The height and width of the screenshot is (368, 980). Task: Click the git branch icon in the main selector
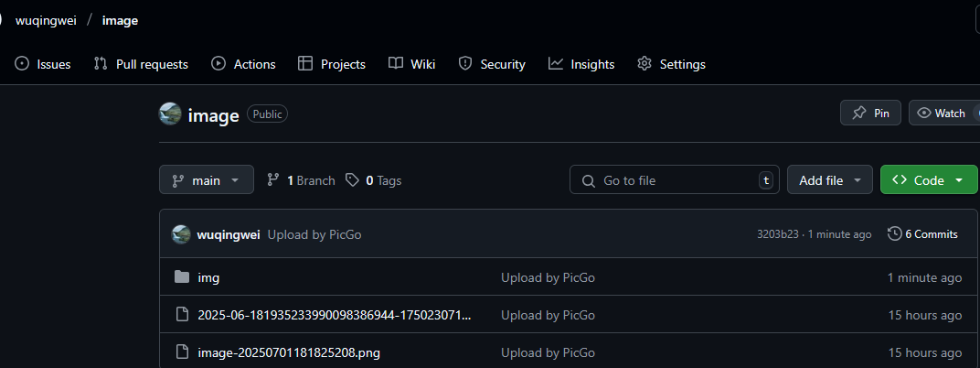(178, 180)
